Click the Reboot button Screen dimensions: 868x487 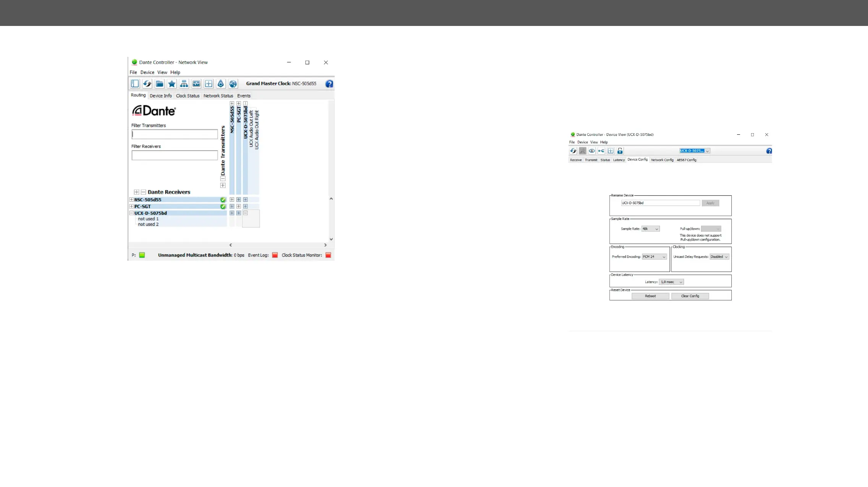[x=650, y=296]
